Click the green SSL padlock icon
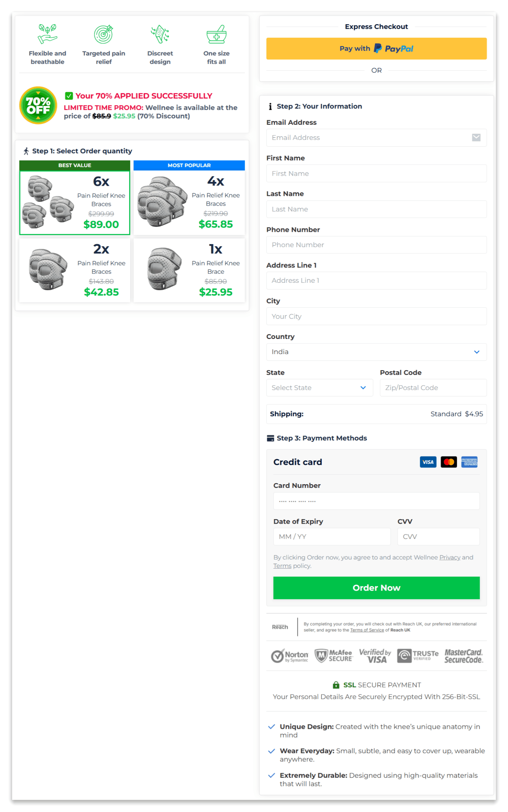 point(336,685)
